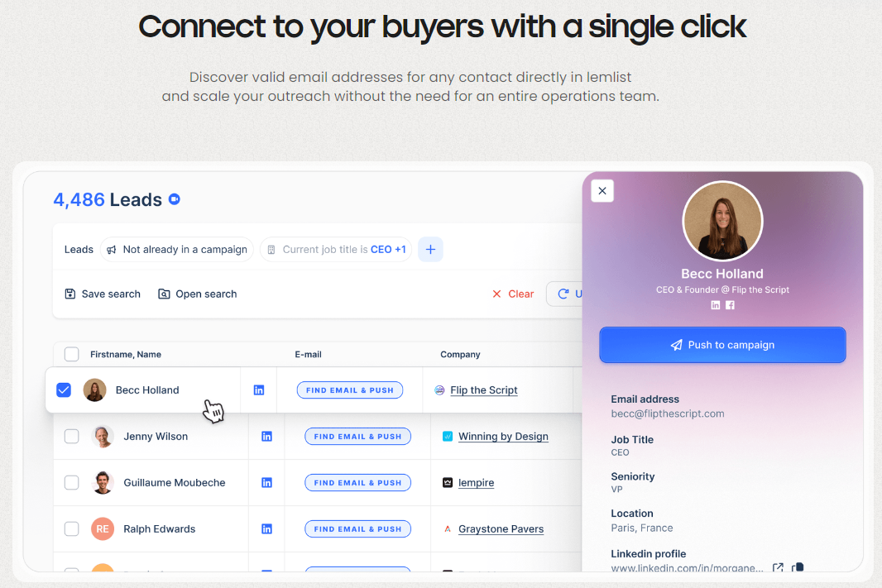
Task: Open LinkedIn icon under Becc Holland's profile card
Action: [716, 305]
